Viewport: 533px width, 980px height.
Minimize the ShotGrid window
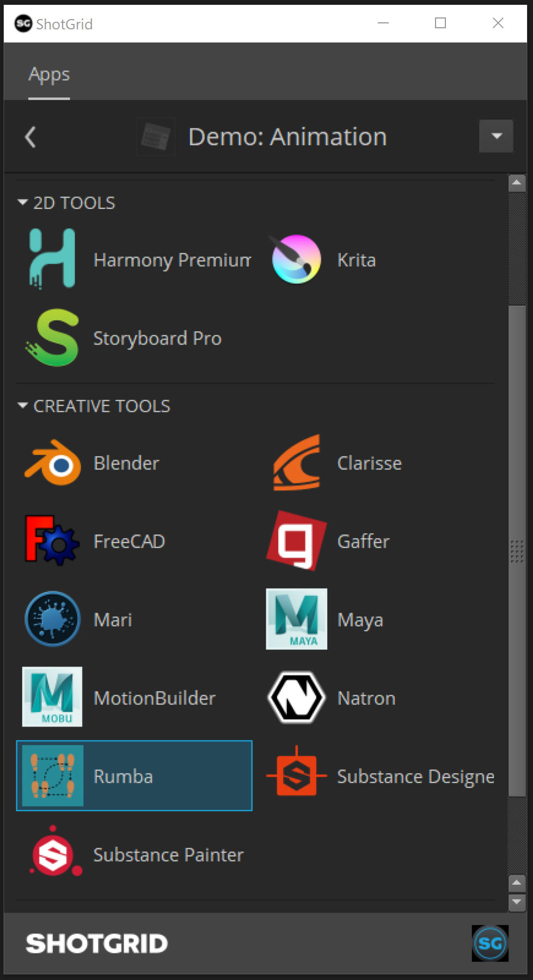(383, 23)
